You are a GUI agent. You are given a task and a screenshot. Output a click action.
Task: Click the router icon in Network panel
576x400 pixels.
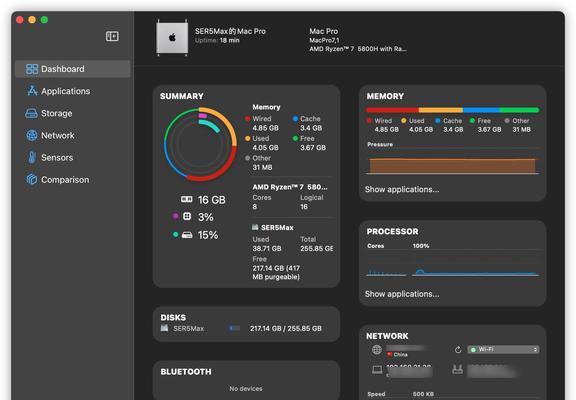point(457,370)
